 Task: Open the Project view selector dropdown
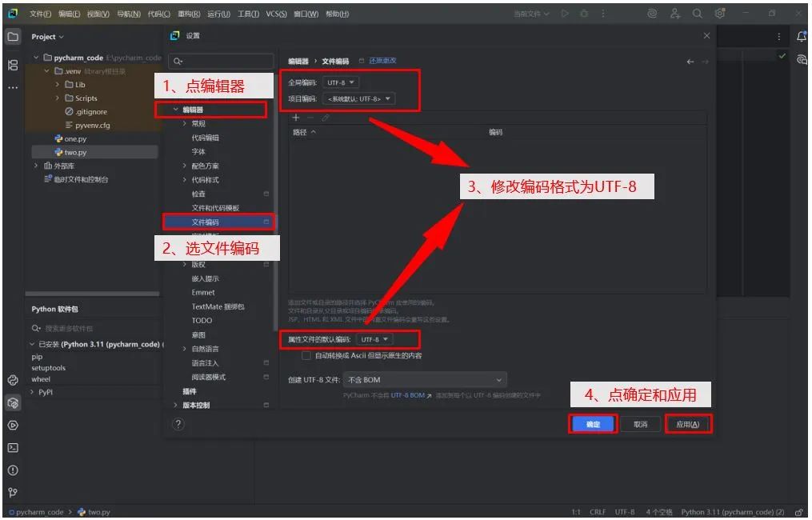pyautogui.click(x=48, y=37)
